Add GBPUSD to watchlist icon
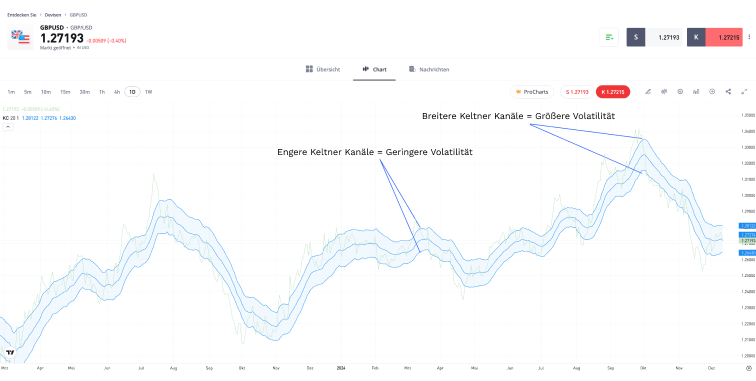The width and height of the screenshot is (756, 381). pos(609,37)
